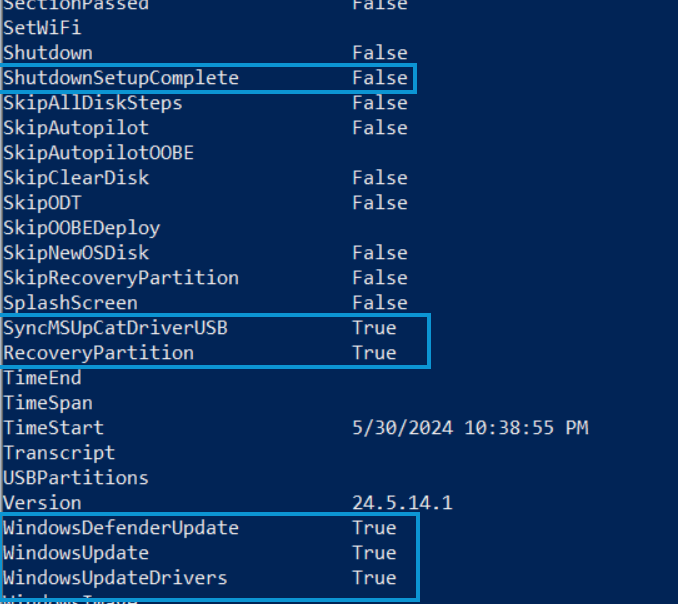Click the TimeStart date value 5/30/2024
678x604 pixels.
(x=402, y=428)
